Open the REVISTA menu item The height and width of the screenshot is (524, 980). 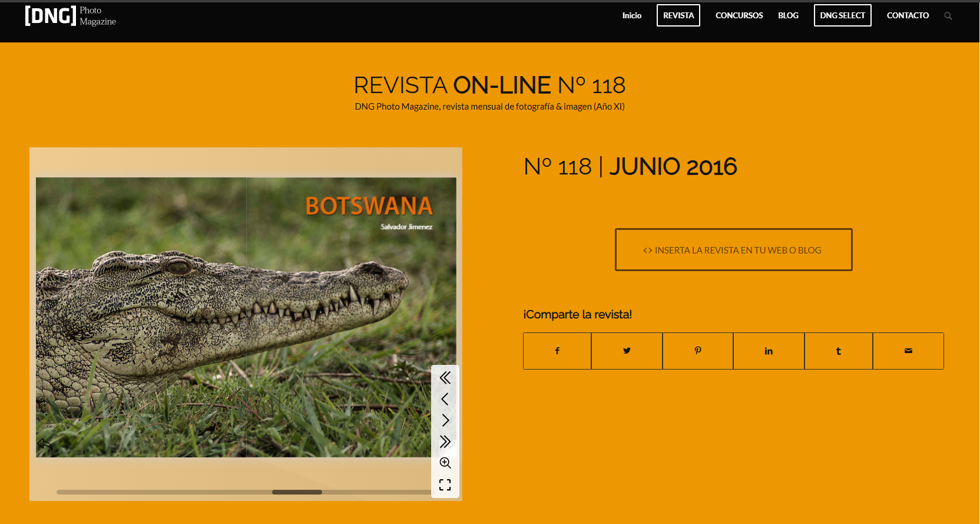678,15
